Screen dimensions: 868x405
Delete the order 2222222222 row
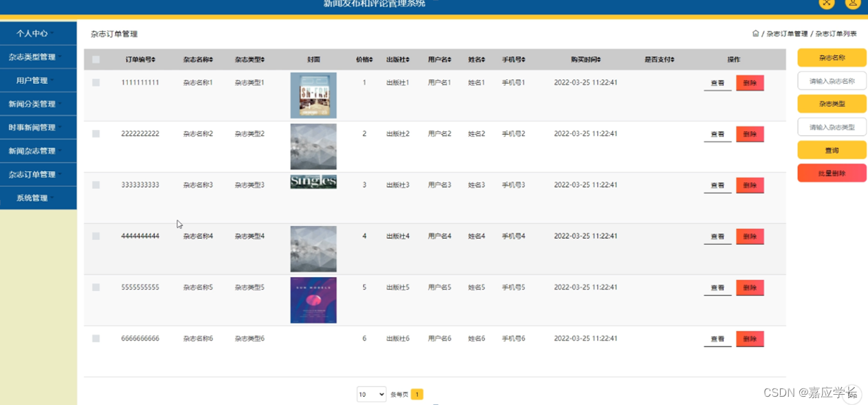(x=750, y=134)
